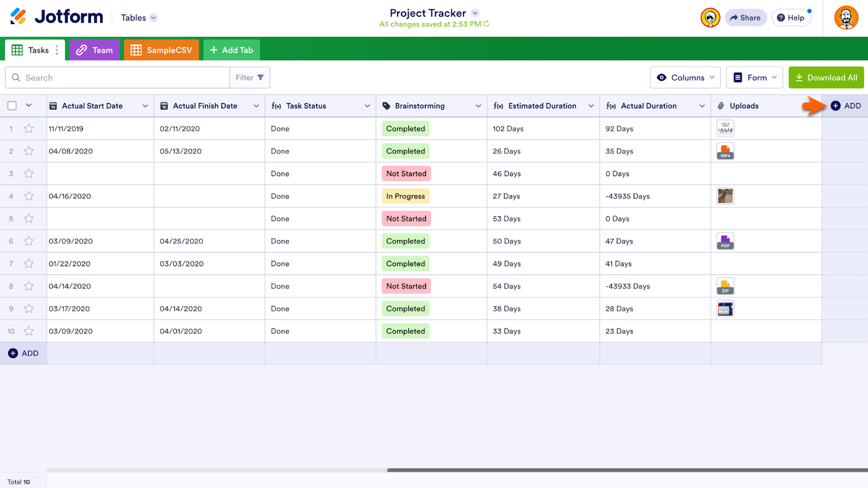Viewport: 868px width, 488px height.
Task: Click the Download All button
Action: [x=826, y=78]
